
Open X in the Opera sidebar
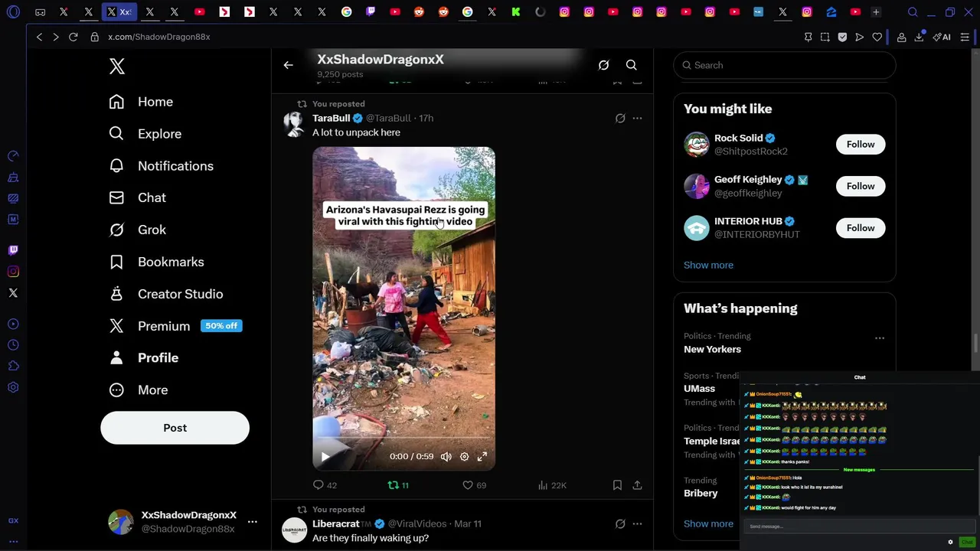coord(13,293)
